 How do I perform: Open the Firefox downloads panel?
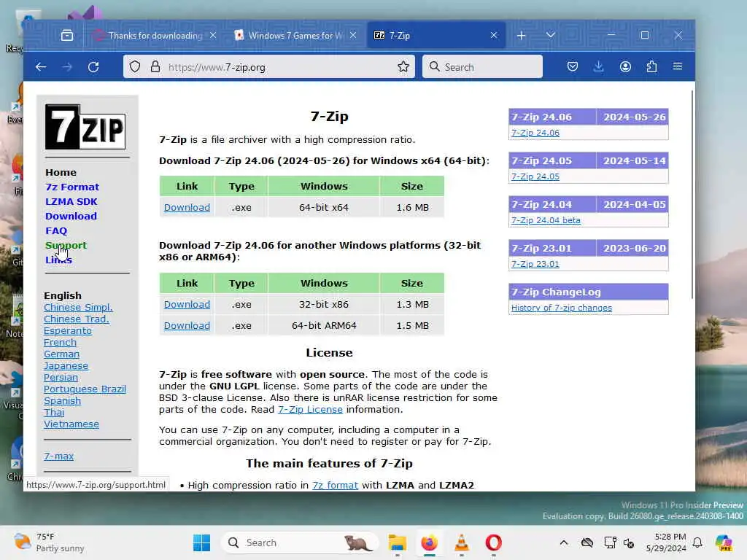(599, 66)
